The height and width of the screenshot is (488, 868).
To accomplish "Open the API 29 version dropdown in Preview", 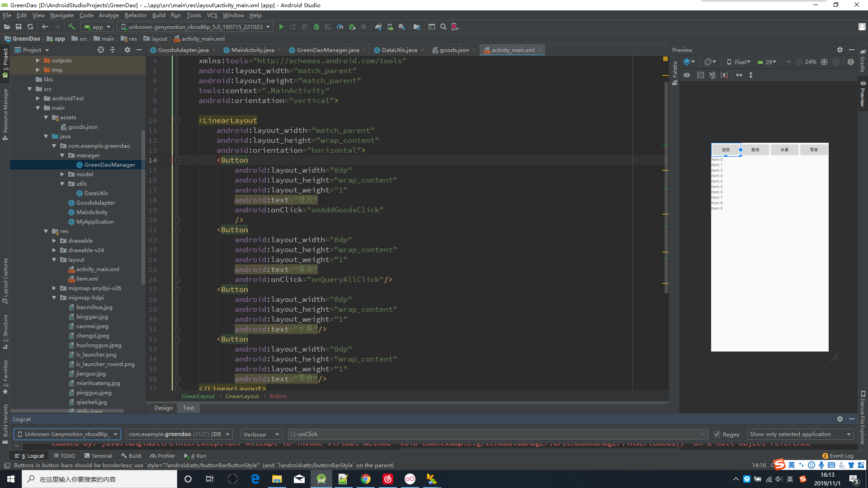I will [767, 62].
